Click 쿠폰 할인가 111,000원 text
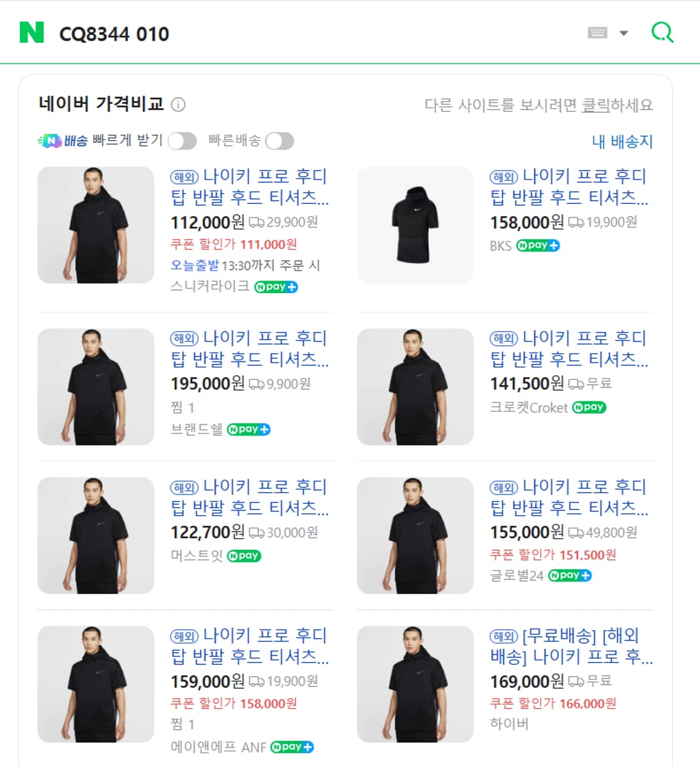Screen dimensions: 700x767 [234, 244]
